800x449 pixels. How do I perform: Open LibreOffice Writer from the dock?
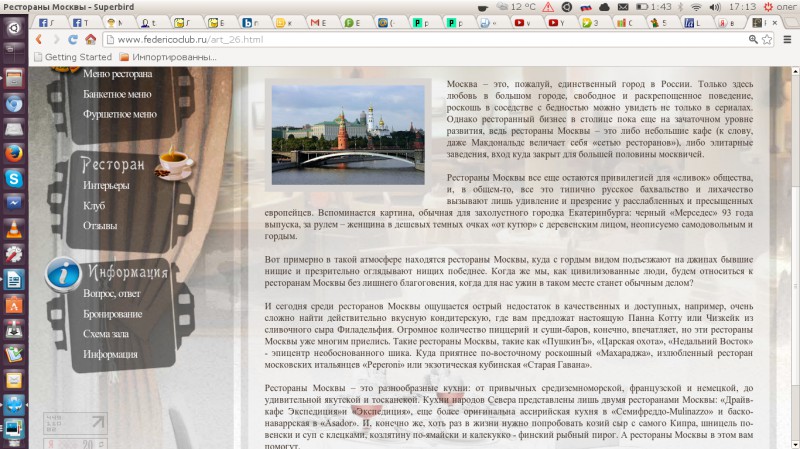pyautogui.click(x=14, y=280)
